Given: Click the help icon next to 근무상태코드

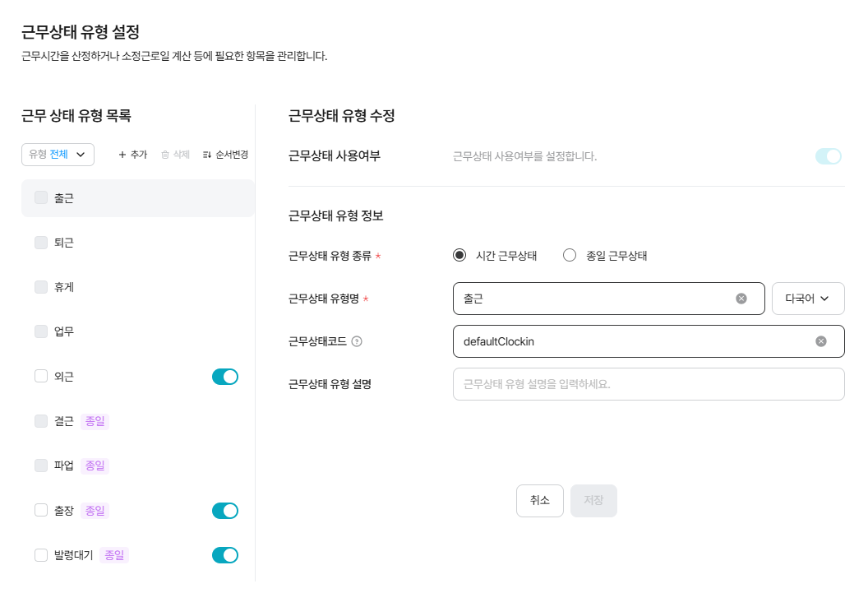Looking at the screenshot, I should [357, 341].
